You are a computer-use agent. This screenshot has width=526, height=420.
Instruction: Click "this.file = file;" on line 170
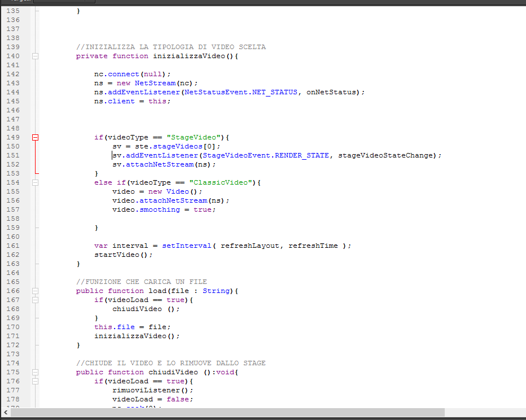[133, 327]
